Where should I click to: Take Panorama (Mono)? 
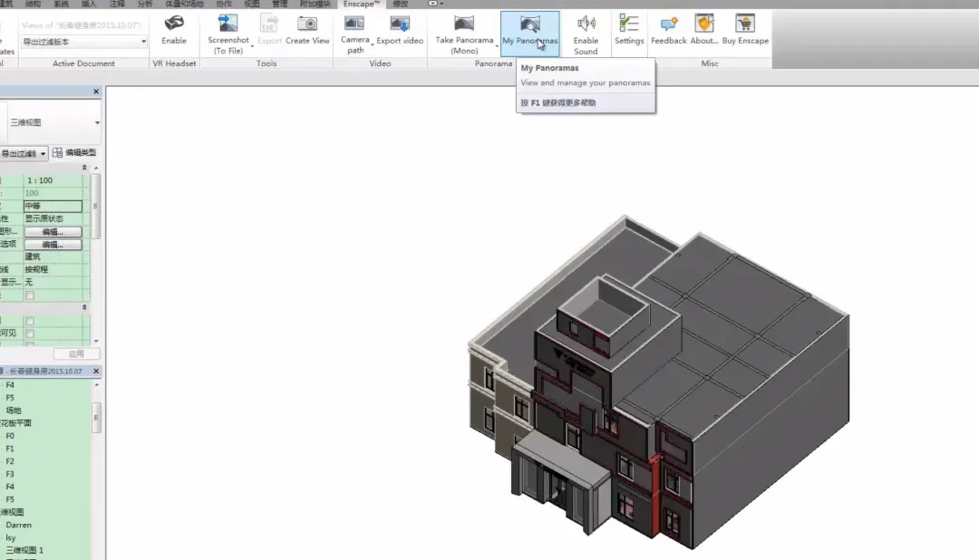(x=464, y=34)
